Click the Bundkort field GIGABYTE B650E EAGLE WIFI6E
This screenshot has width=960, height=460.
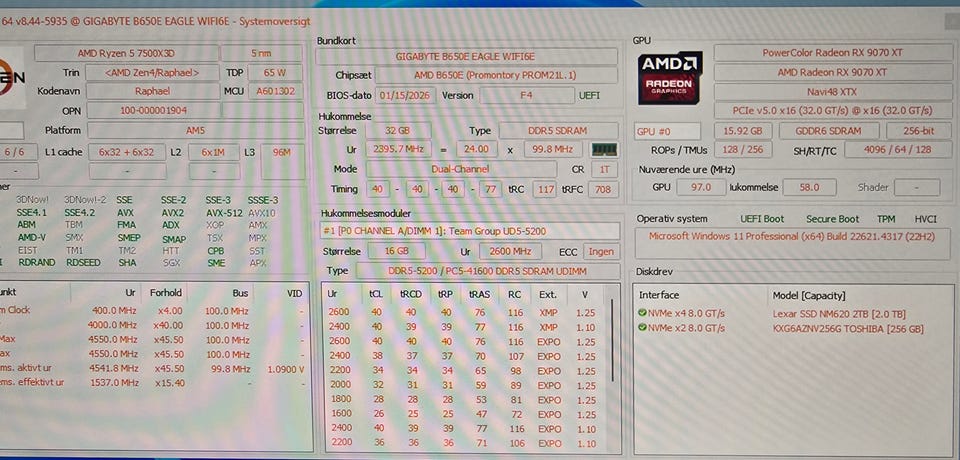[466, 56]
